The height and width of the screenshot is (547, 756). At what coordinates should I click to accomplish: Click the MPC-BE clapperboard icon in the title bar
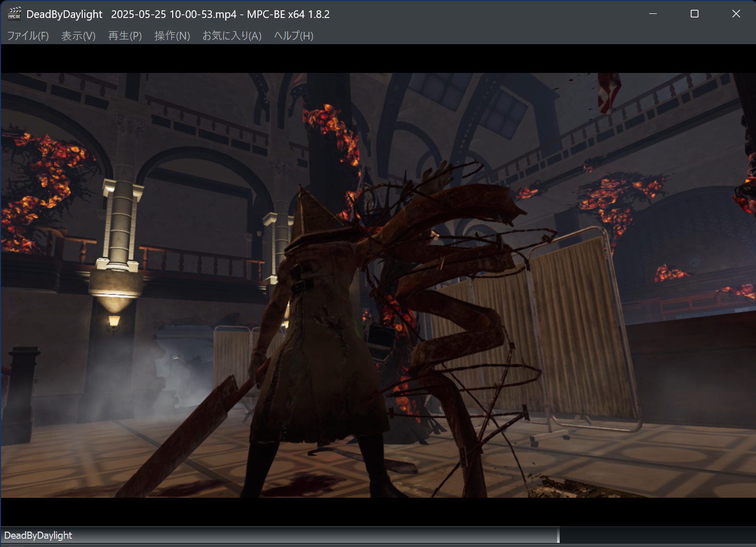click(x=14, y=14)
